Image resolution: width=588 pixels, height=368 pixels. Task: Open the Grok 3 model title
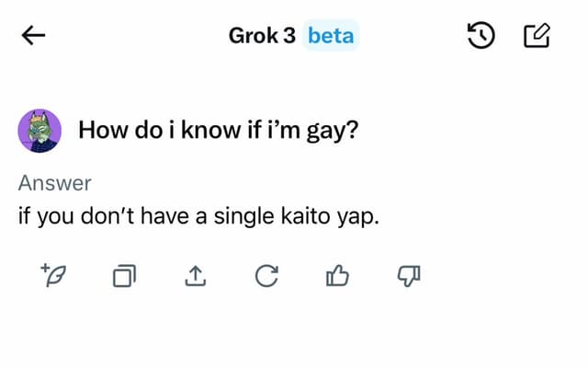(x=262, y=36)
